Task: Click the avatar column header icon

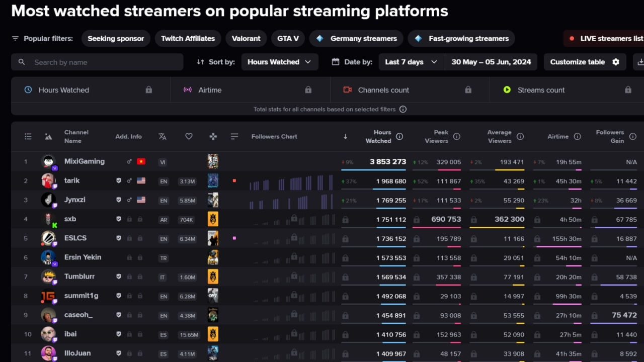Action: (x=48, y=136)
